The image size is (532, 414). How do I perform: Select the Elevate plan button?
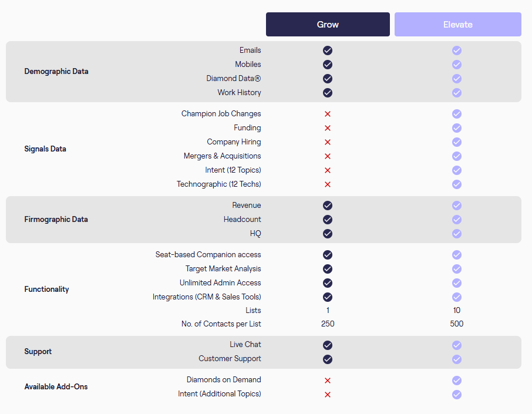457,25
